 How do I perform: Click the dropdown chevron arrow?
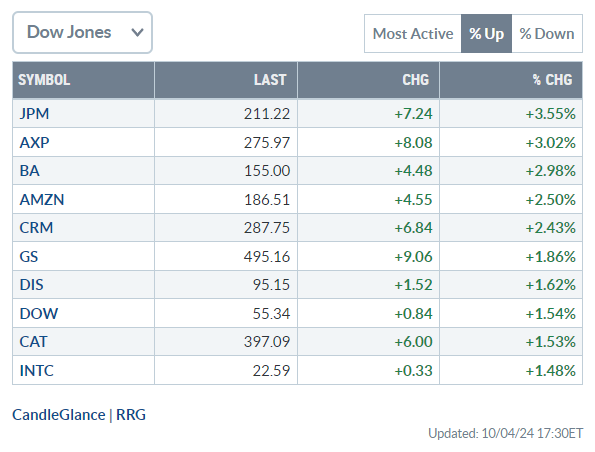click(x=137, y=33)
